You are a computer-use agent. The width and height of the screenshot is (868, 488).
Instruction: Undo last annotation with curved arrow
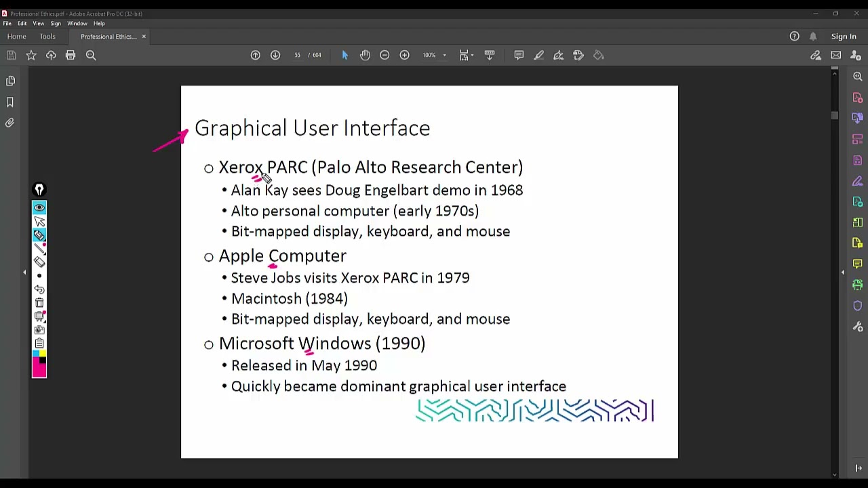39,289
